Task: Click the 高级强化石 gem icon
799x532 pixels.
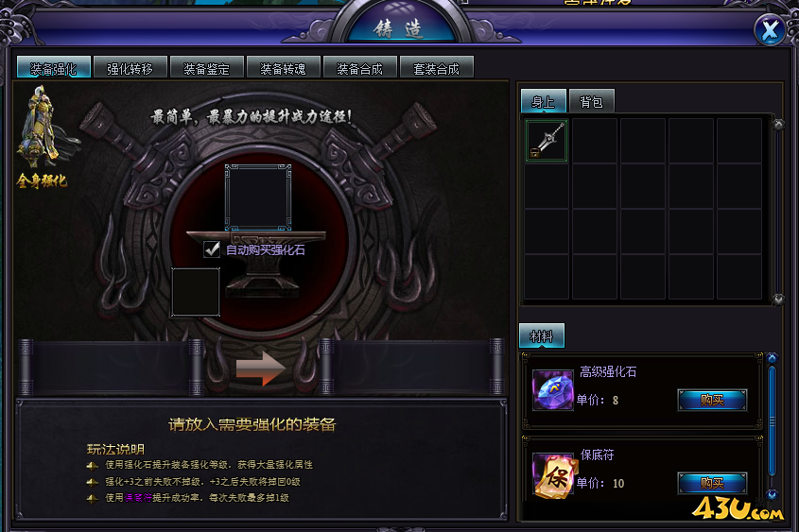Action: 552,390
